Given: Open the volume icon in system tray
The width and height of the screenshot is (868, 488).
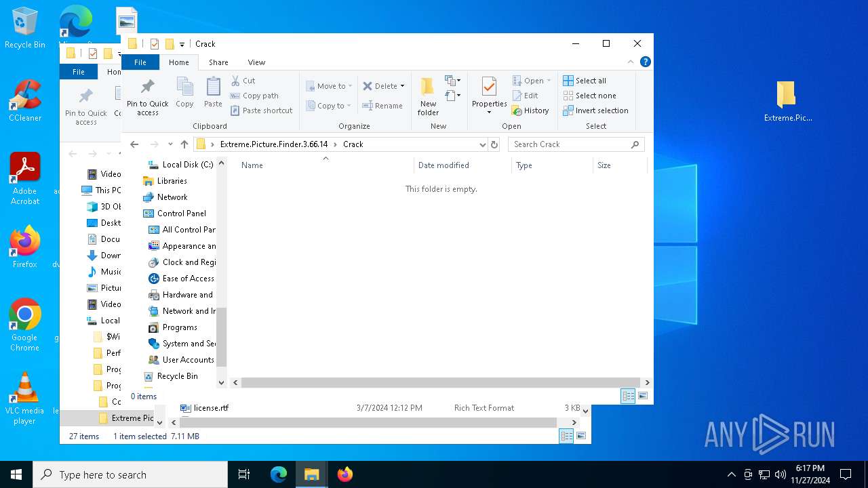Looking at the screenshot, I should (x=781, y=474).
